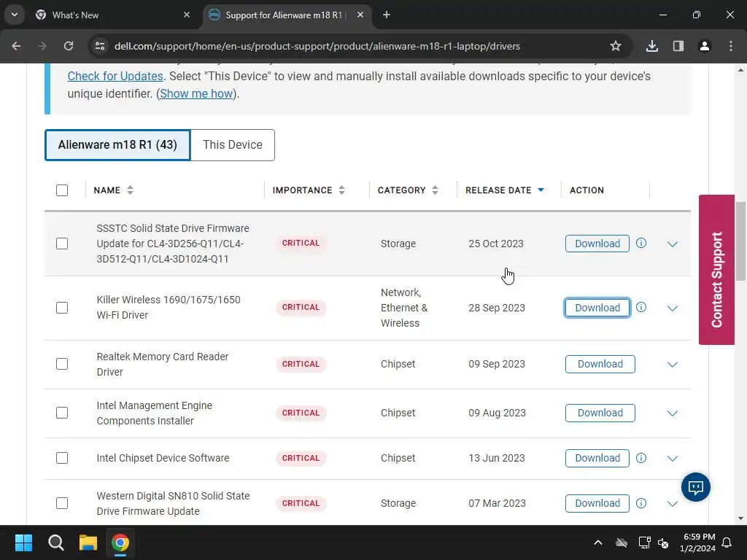The height and width of the screenshot is (560, 747).
Task: Open the clock showing 6:59 PM
Action: click(698, 542)
